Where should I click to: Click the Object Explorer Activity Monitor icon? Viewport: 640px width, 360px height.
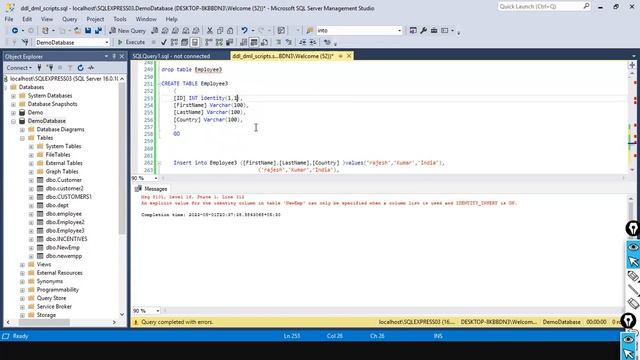click(91, 68)
